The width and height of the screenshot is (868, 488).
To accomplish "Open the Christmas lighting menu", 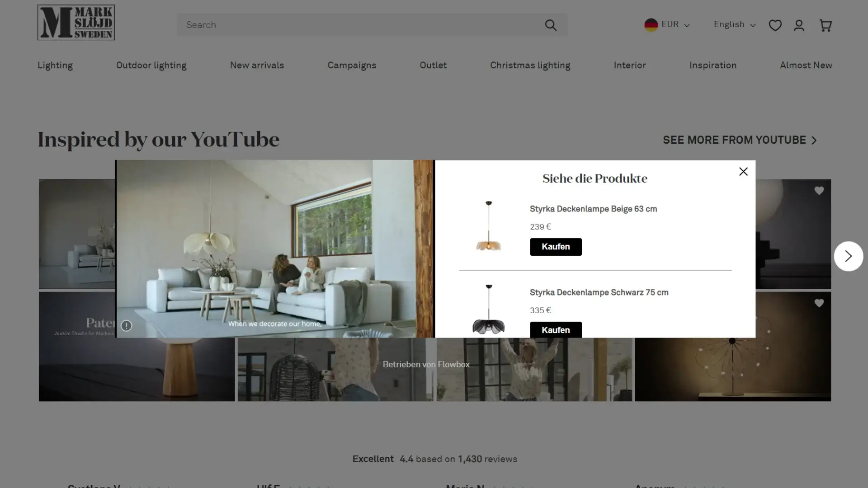I will (530, 66).
